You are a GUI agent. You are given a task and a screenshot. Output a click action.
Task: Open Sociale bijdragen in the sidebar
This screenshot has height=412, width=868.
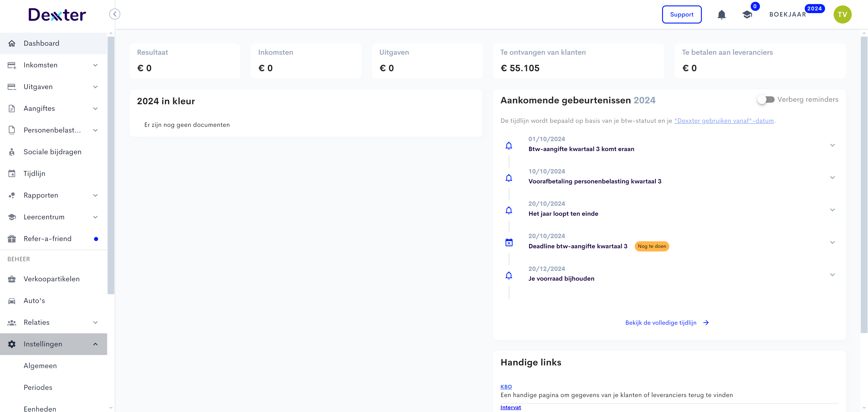click(x=54, y=152)
